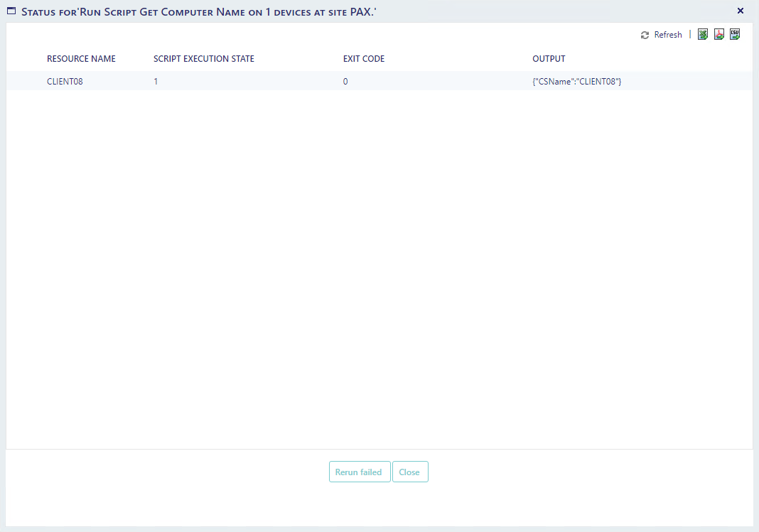Click the circular arrows refresh icon
The width and height of the screenshot is (759, 532).
645,35
